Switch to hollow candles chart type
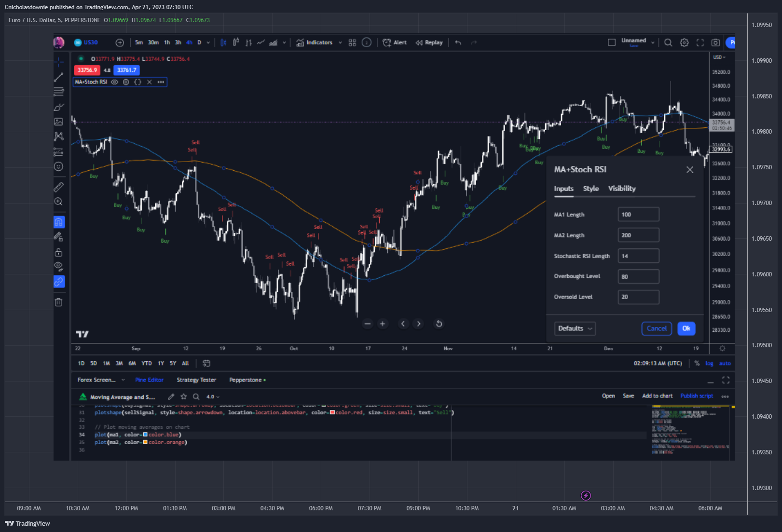 (236, 42)
